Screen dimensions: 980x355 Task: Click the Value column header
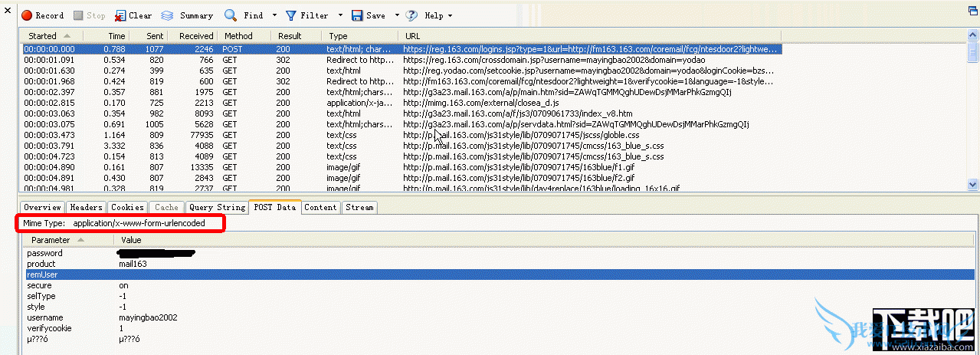pyautogui.click(x=131, y=240)
